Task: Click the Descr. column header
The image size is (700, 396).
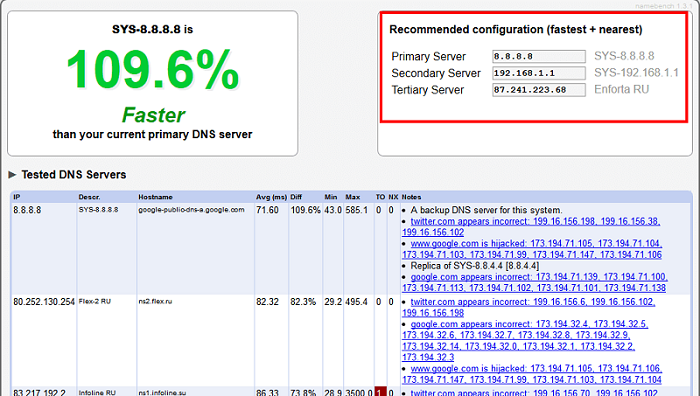Action: [x=89, y=197]
